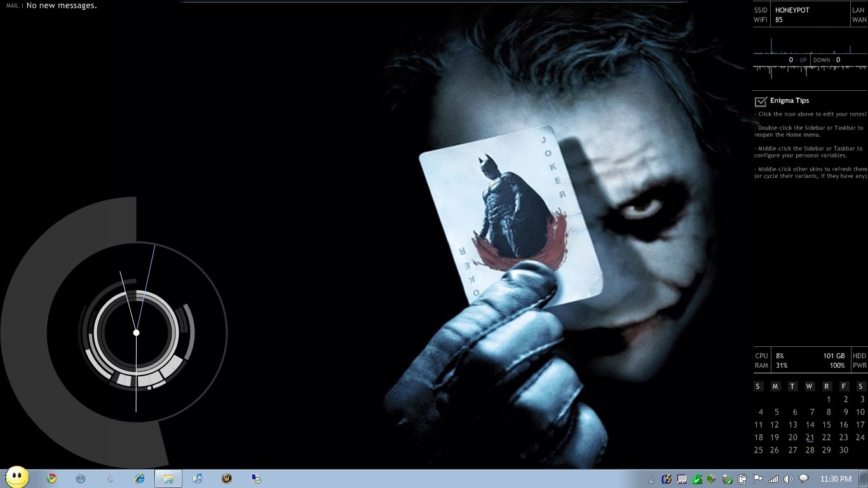Launch iTunes from the taskbar
The image size is (868, 488).
[198, 478]
